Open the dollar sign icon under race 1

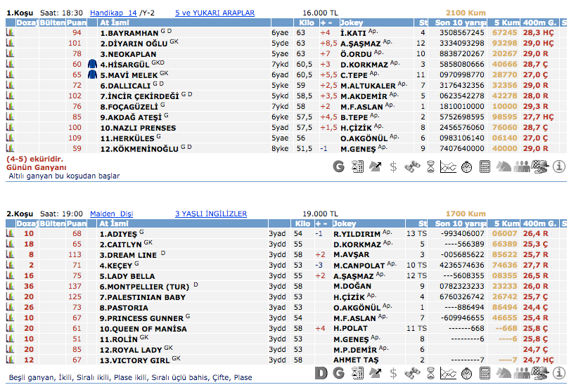point(393,167)
